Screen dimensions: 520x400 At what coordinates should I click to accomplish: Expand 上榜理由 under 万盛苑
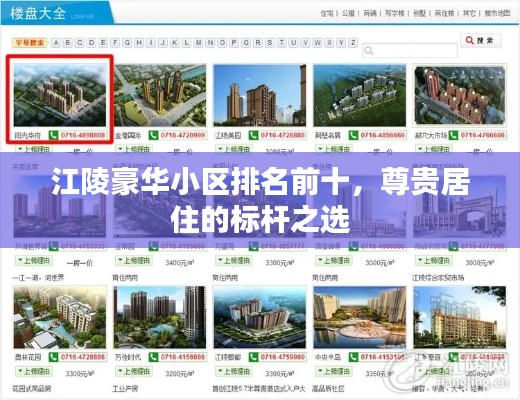[234, 261]
